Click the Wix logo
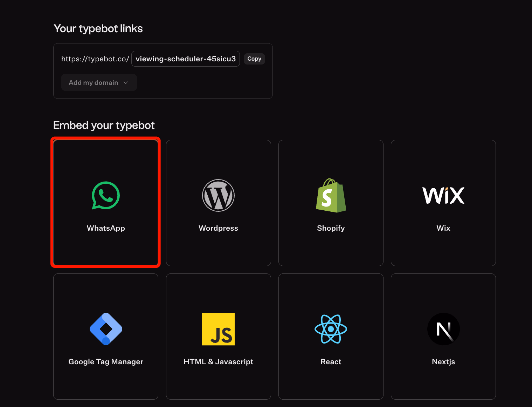Image resolution: width=532 pixels, height=407 pixels. point(443,195)
